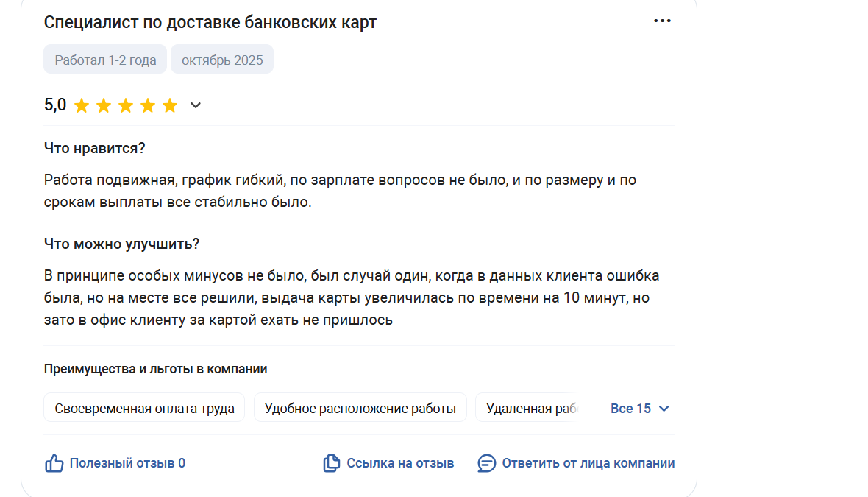Viewport: 868px width, 497px height.
Task: Click the fifth yellow rating star
Action: click(x=170, y=105)
